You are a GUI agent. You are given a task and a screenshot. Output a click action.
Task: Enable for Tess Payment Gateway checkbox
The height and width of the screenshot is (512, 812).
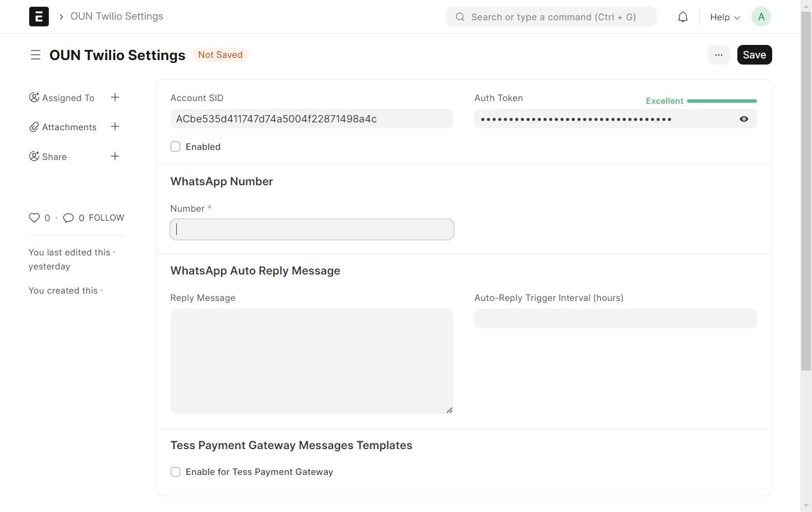[176, 472]
